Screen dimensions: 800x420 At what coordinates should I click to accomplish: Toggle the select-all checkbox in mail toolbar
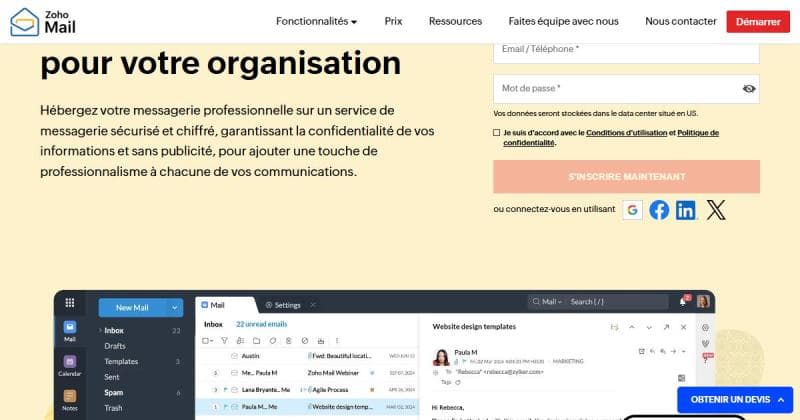pyautogui.click(x=207, y=341)
